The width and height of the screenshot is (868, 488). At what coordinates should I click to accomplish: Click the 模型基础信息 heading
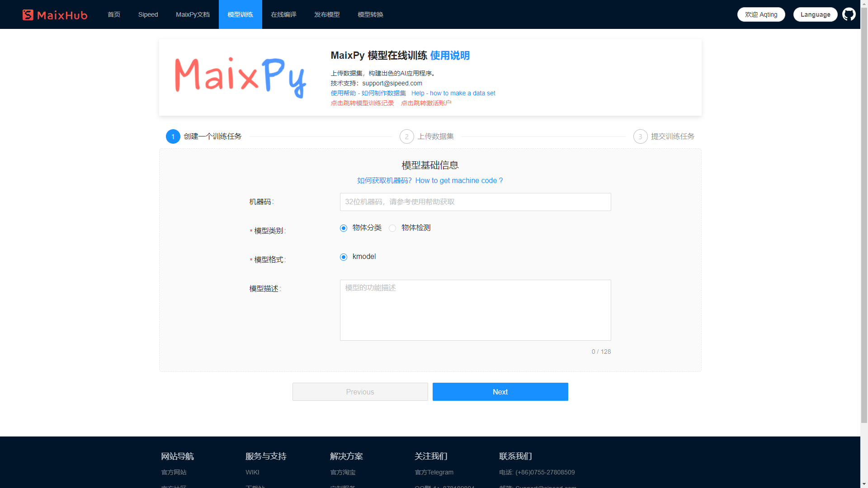point(430,165)
